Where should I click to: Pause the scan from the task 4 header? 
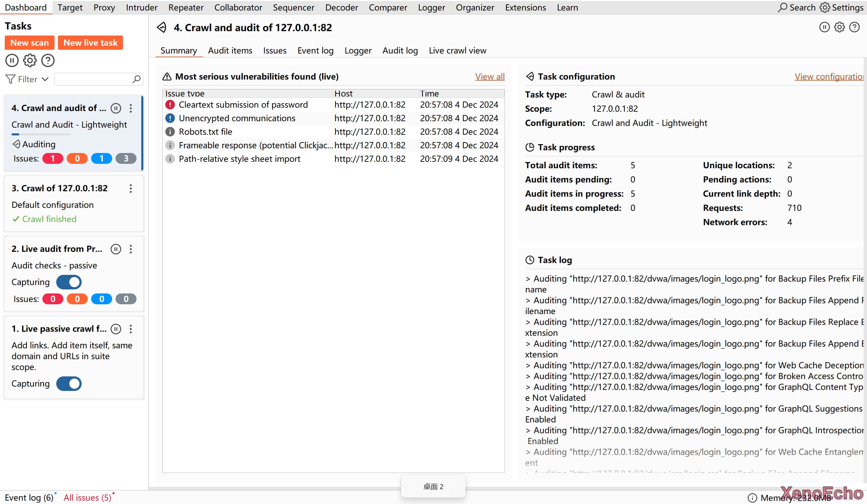824,27
